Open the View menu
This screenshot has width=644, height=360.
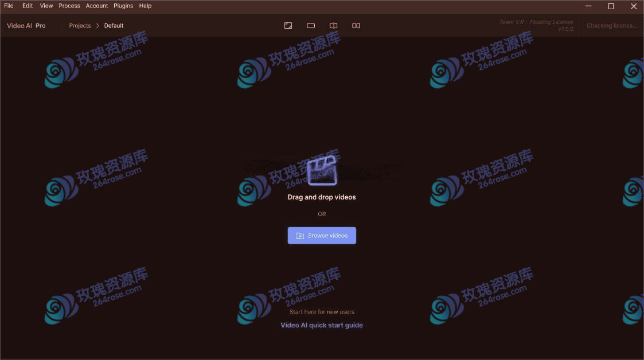pos(46,6)
